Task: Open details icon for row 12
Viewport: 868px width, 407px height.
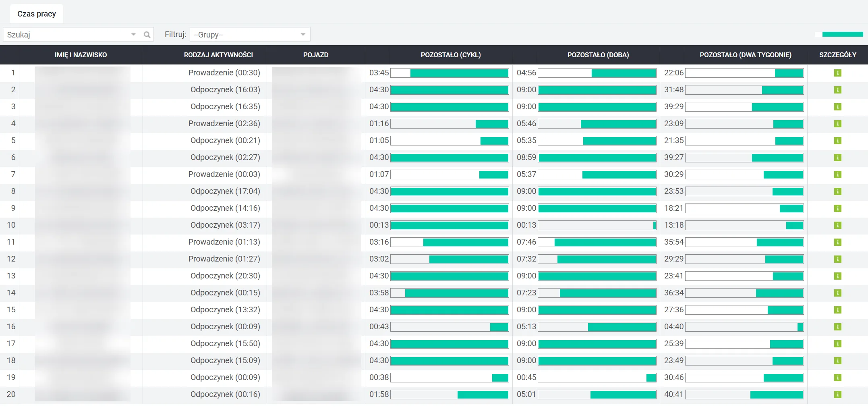Action: [837, 259]
